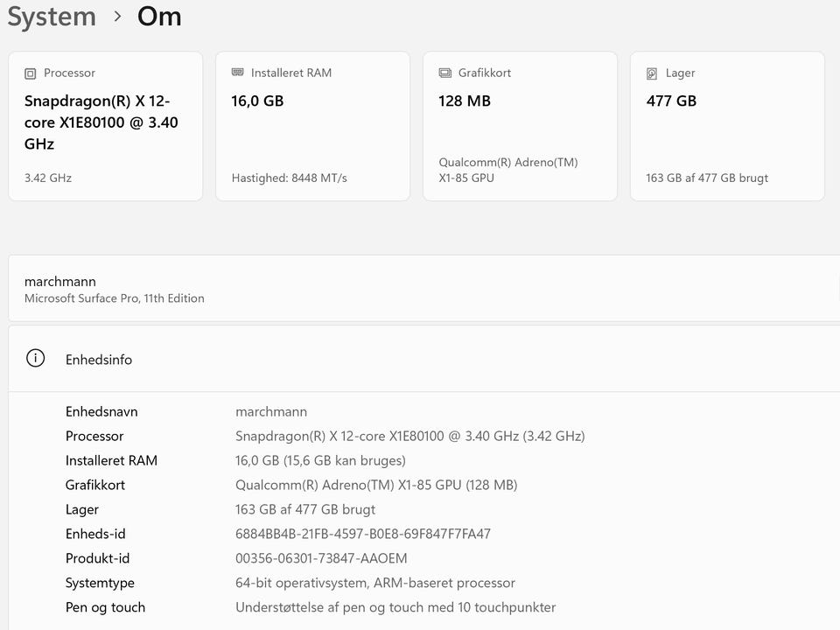This screenshot has height=630, width=840.
Task: Click the Pen og touch label
Action: [106, 607]
